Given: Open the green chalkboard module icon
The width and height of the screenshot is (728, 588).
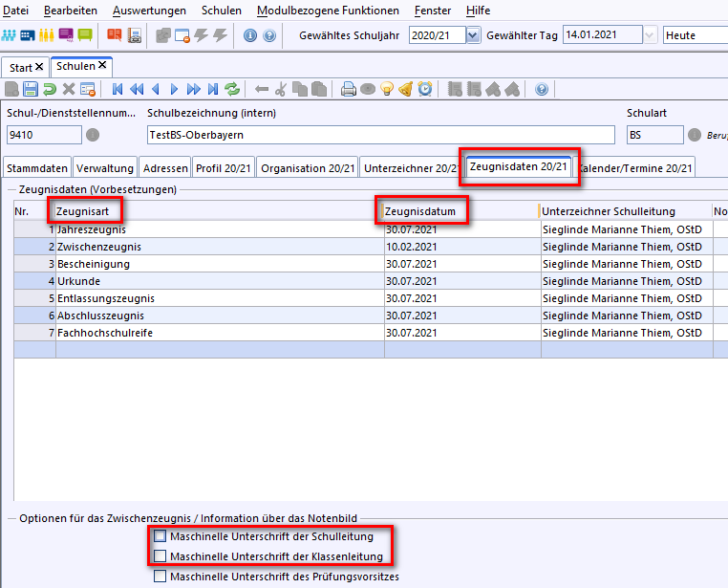Looking at the screenshot, I should 85,35.
